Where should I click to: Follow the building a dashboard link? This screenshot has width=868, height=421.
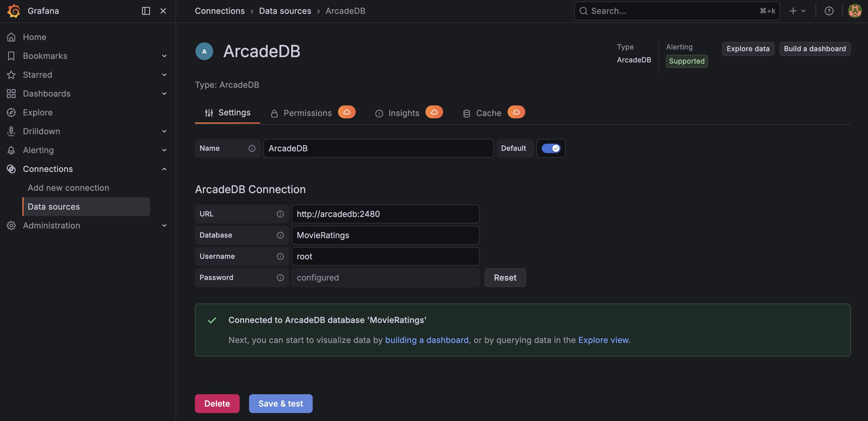pyautogui.click(x=427, y=340)
